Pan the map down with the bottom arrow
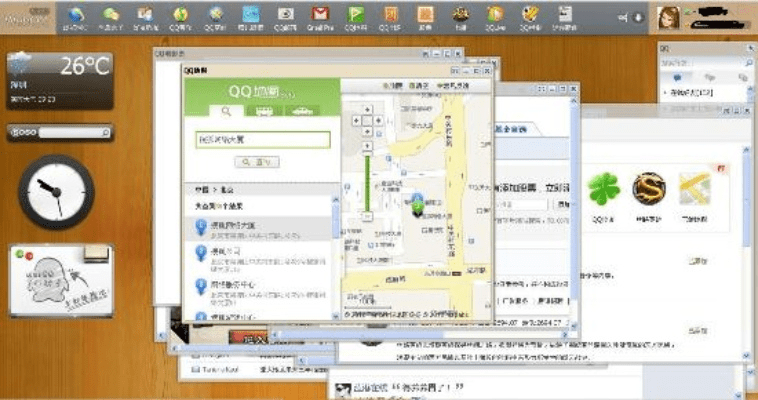 367,132
